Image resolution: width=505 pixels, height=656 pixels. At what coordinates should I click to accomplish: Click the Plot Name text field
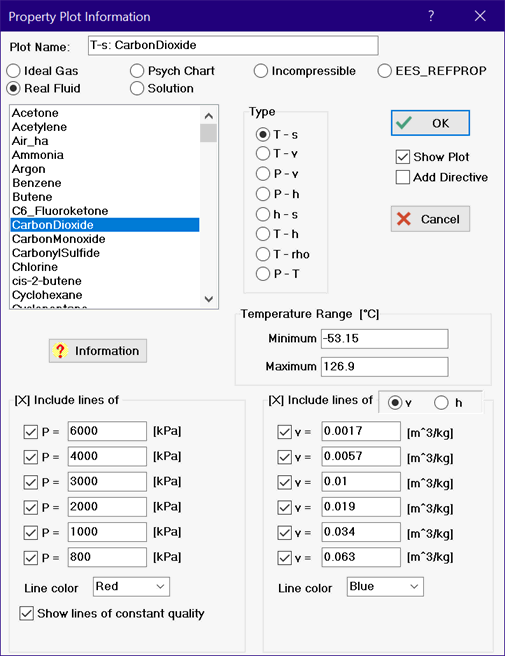point(233,45)
